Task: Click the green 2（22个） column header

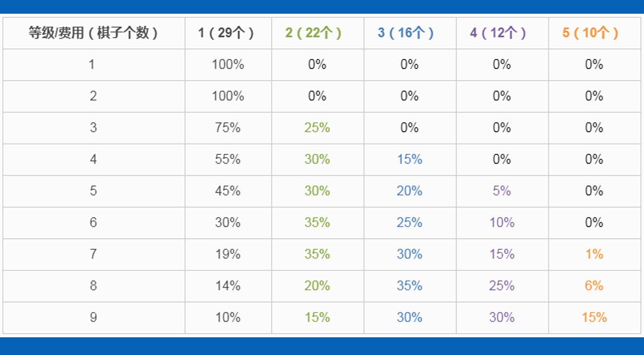Action: (317, 33)
